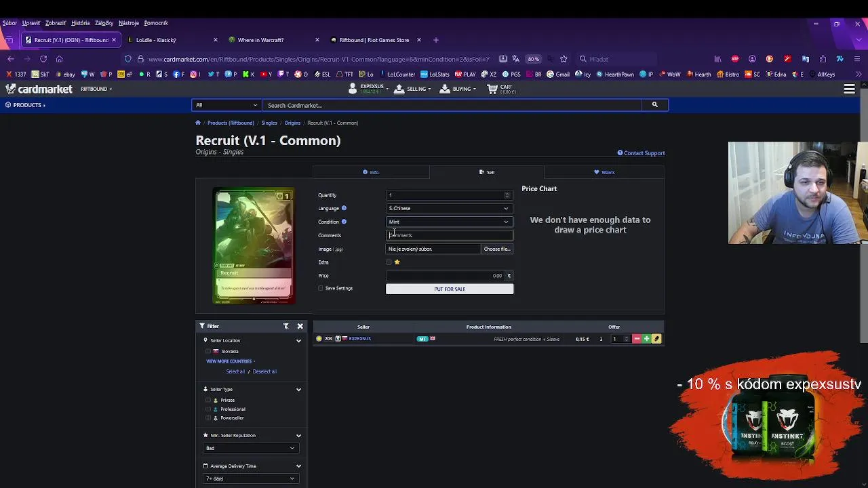Open the Condition dropdown showing Mint
The width and height of the screenshot is (868, 488).
[x=448, y=222]
